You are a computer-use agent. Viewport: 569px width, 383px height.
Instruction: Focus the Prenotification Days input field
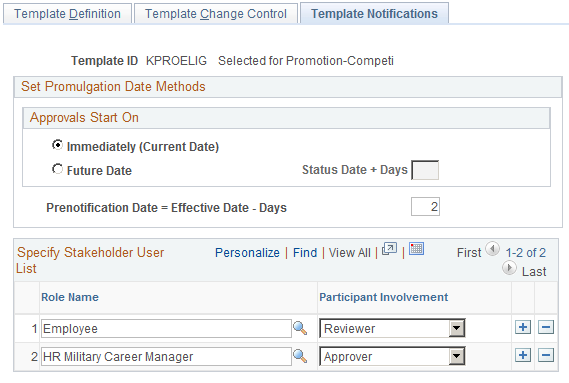[425, 207]
